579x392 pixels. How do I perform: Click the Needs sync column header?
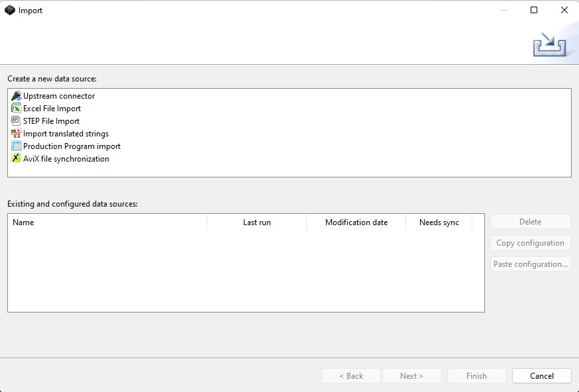coord(439,222)
